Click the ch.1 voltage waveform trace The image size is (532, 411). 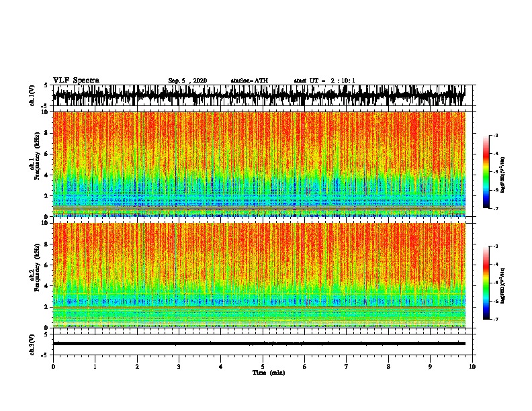259,95
